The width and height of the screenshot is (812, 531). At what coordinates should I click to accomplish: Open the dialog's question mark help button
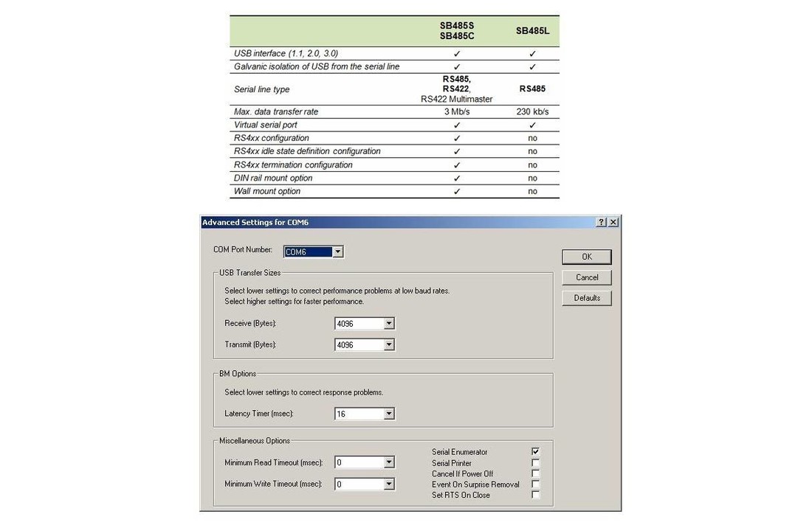point(601,222)
